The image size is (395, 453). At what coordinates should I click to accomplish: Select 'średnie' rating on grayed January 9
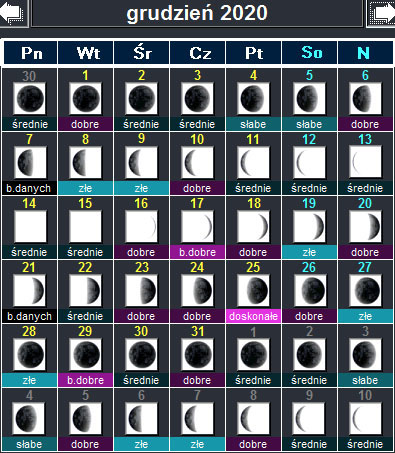point(309,444)
